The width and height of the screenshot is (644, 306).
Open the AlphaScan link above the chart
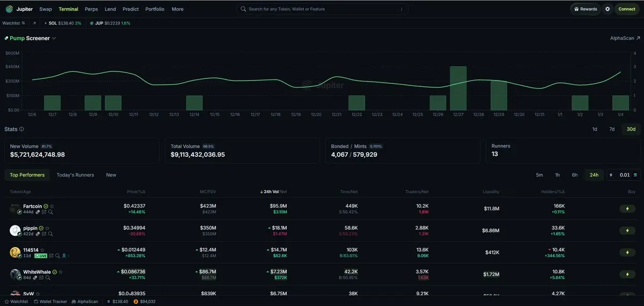(x=625, y=38)
